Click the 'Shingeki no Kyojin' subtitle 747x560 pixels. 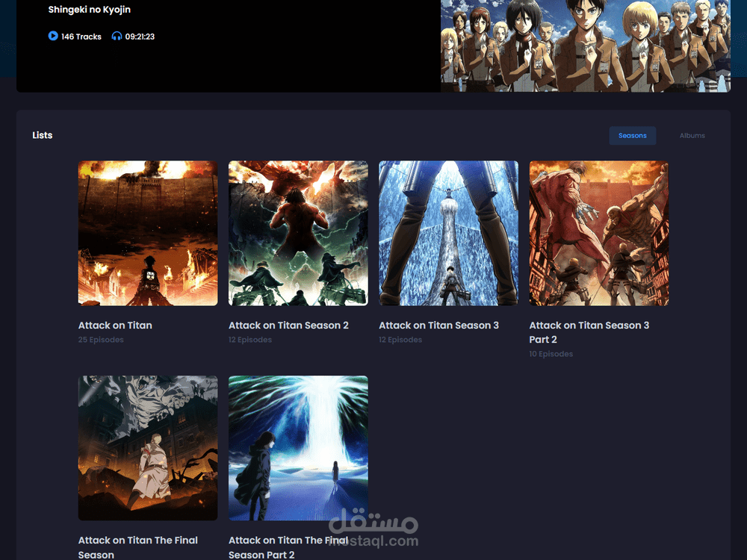(x=90, y=10)
